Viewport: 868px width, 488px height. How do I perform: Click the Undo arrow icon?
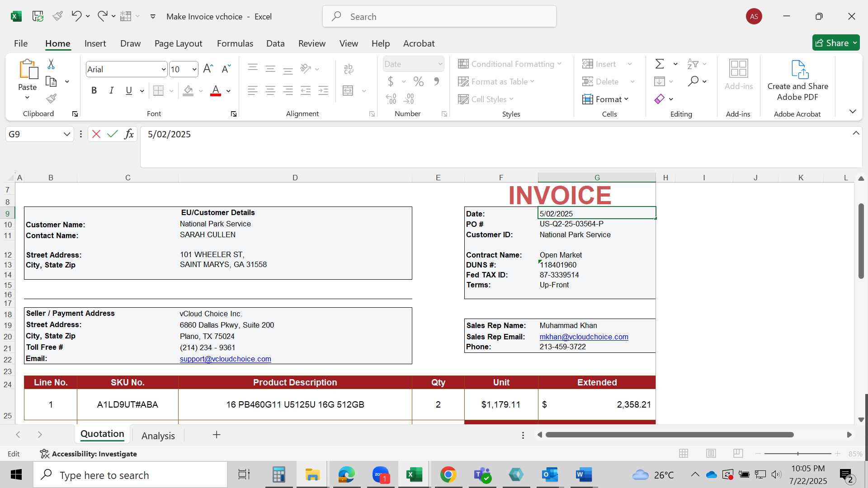76,16
